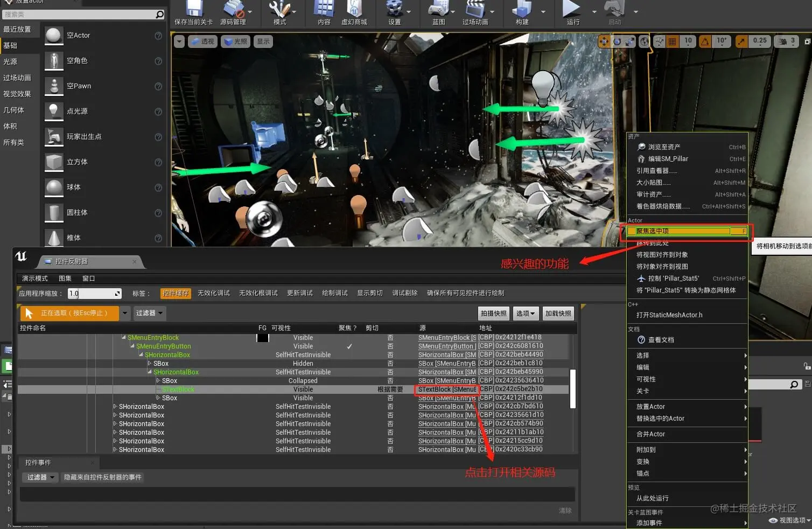
Task: Toggle grid snapping in the viewport
Action: coord(672,41)
